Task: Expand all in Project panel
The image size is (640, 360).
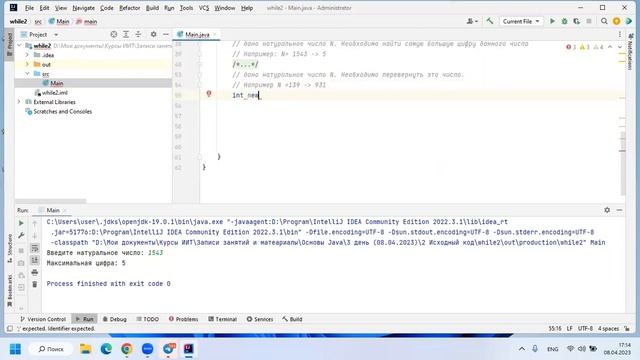Action: pyautogui.click(x=126, y=34)
